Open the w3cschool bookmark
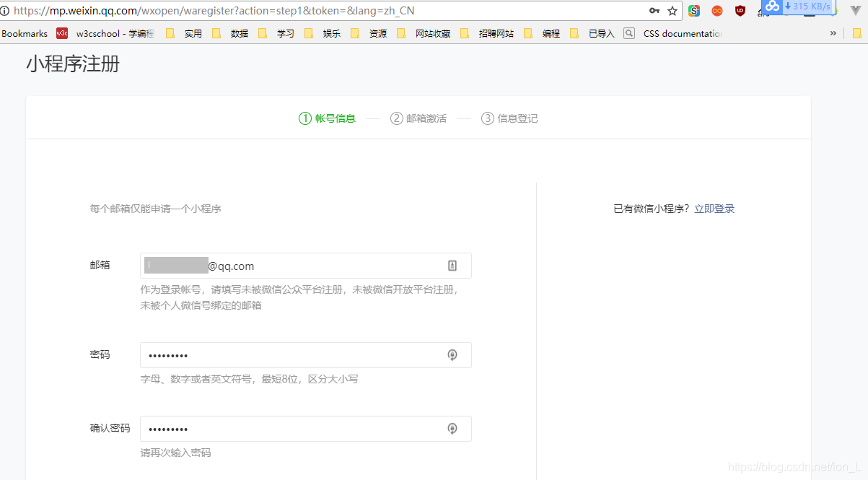 point(106,33)
